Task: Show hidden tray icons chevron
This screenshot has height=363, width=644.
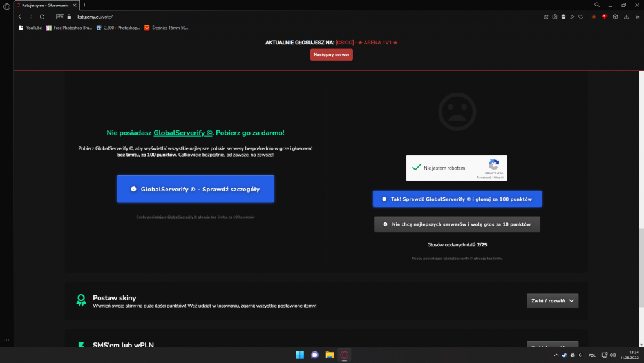Action: pyautogui.click(x=556, y=355)
